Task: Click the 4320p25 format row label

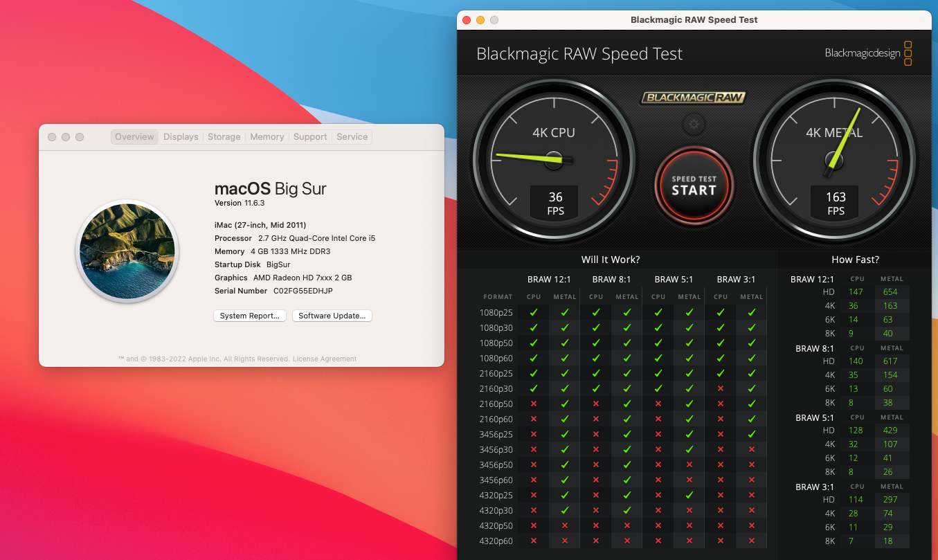Action: click(x=496, y=495)
